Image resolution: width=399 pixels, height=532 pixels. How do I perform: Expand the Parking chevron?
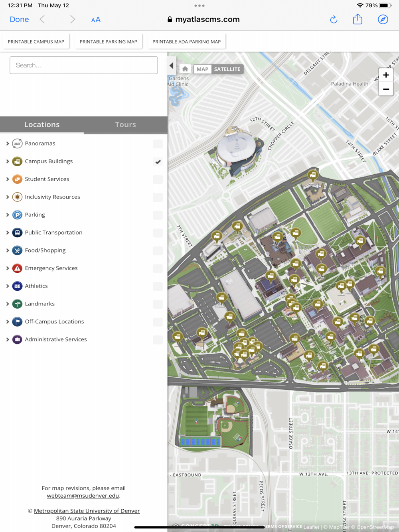click(x=7, y=215)
